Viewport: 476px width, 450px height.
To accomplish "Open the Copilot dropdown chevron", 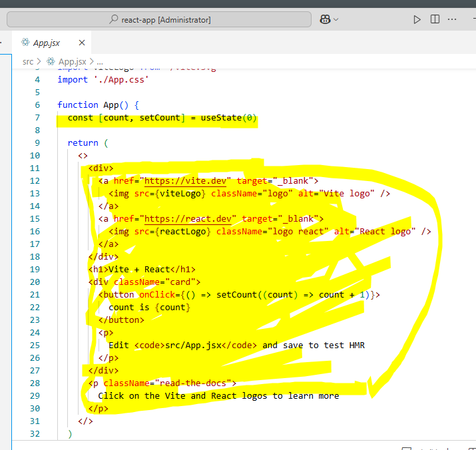I will (x=336, y=19).
